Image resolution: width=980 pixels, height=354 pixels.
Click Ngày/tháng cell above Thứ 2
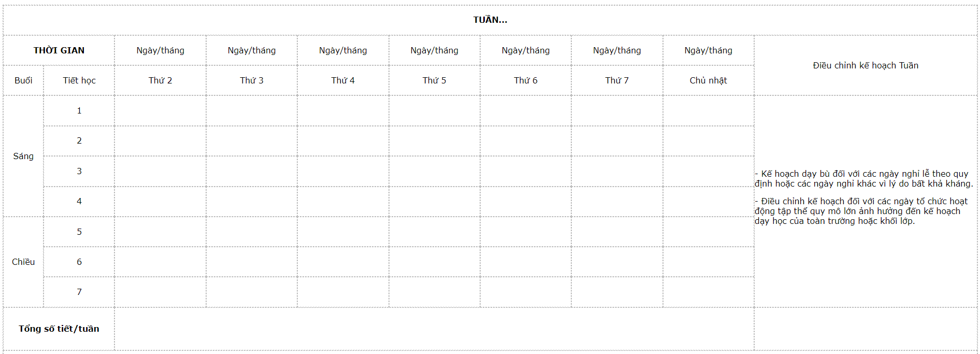pyautogui.click(x=160, y=50)
